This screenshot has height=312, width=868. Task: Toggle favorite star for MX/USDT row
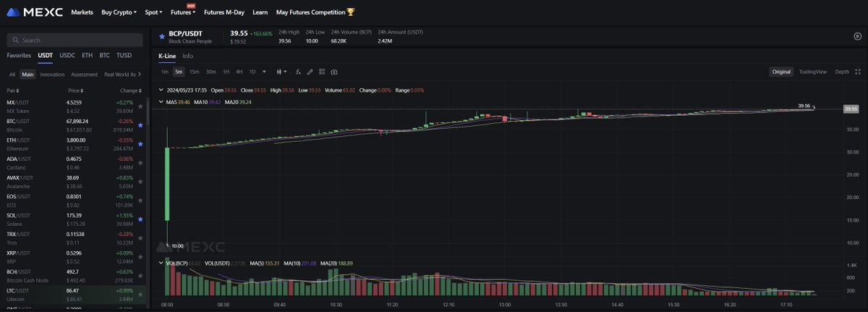pos(140,106)
